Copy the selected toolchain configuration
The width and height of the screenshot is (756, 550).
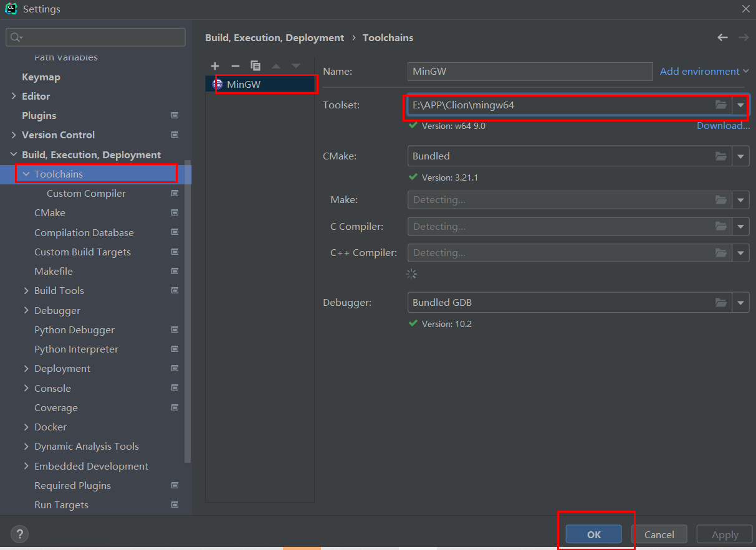pos(255,66)
